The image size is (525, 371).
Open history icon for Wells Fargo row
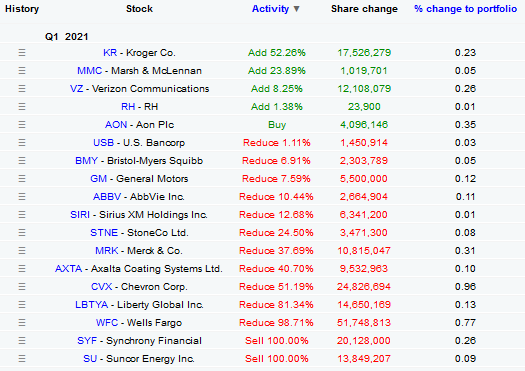[x=22, y=322]
